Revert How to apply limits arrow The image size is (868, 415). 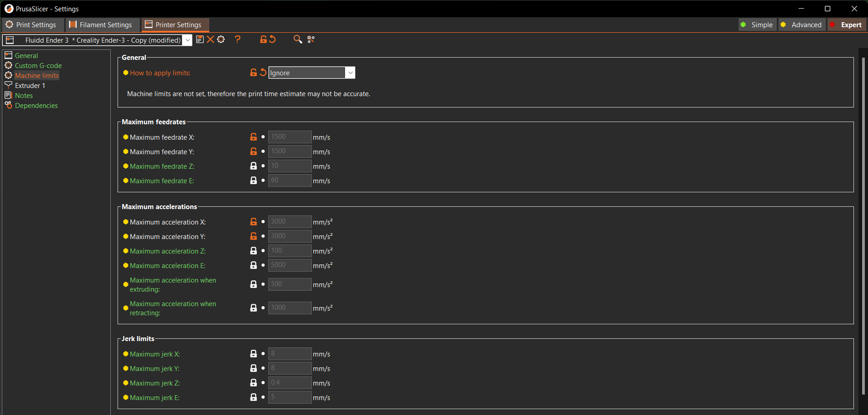(263, 73)
